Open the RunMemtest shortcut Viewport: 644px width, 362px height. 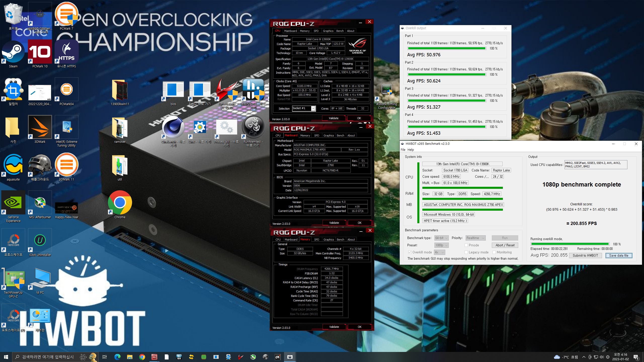[253, 131]
